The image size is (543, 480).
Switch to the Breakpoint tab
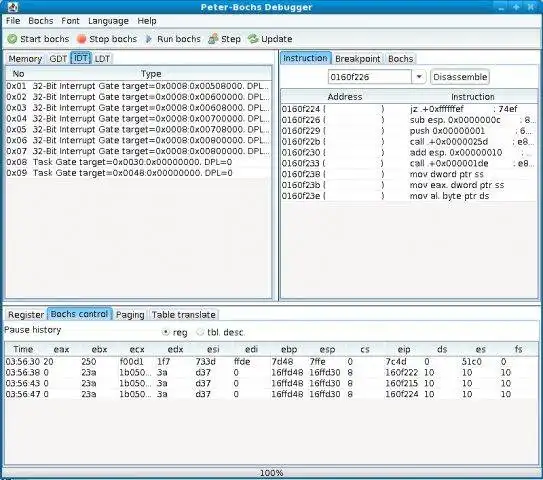(x=357, y=59)
